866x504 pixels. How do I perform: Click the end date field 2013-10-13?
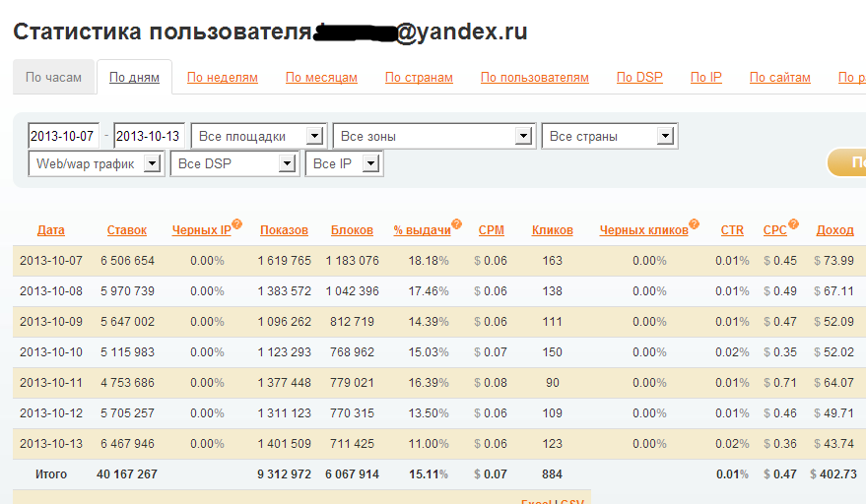(x=149, y=136)
